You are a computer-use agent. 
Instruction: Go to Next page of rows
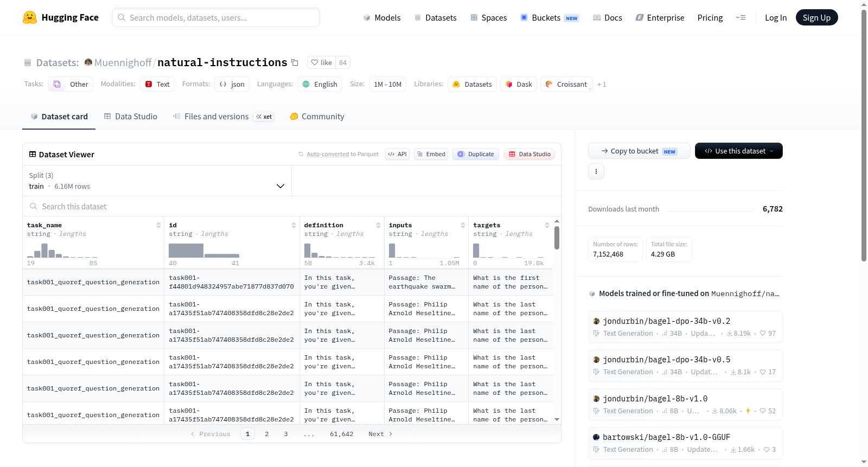pyautogui.click(x=380, y=434)
